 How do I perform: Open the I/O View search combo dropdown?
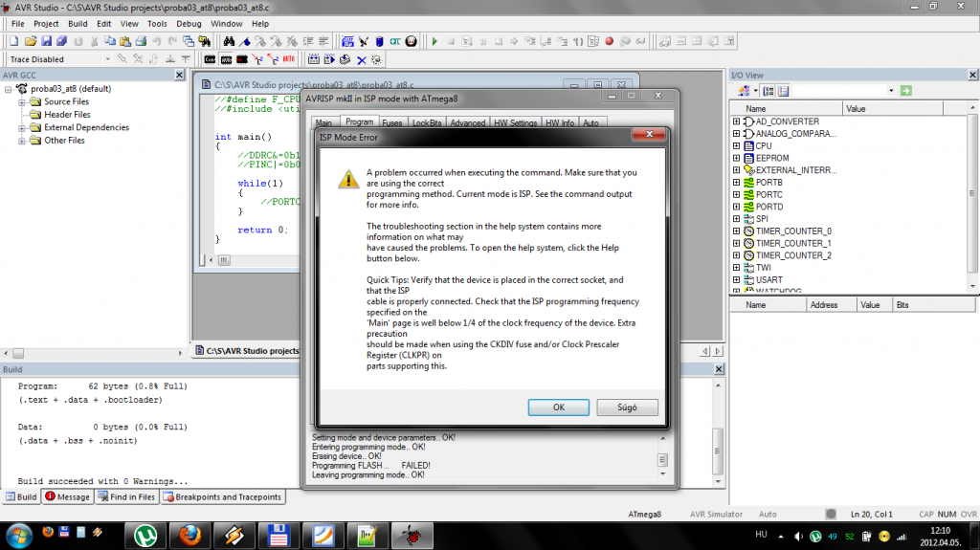(x=891, y=91)
